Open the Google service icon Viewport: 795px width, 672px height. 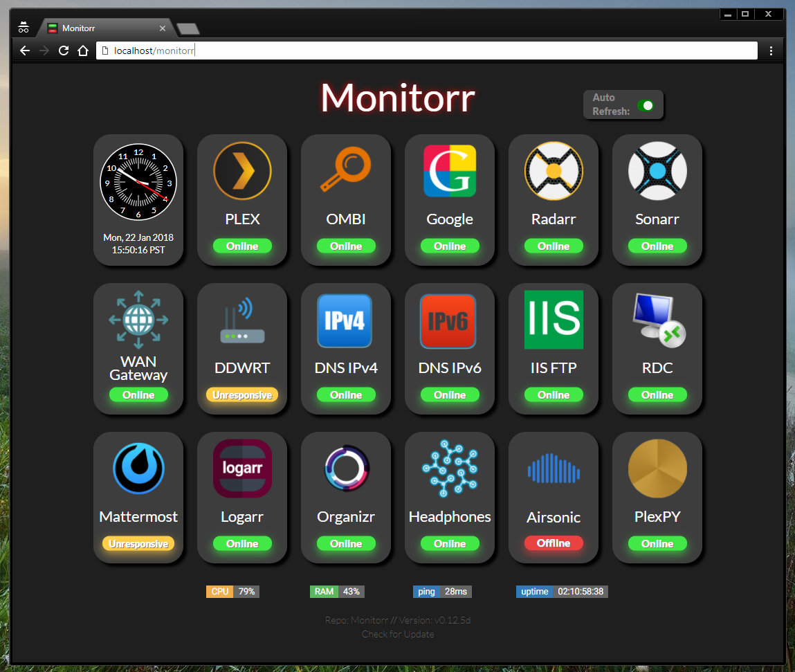[x=450, y=171]
